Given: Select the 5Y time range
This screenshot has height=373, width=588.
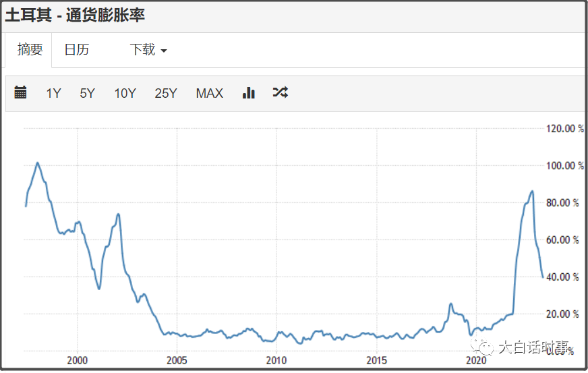Looking at the screenshot, I should point(88,93).
